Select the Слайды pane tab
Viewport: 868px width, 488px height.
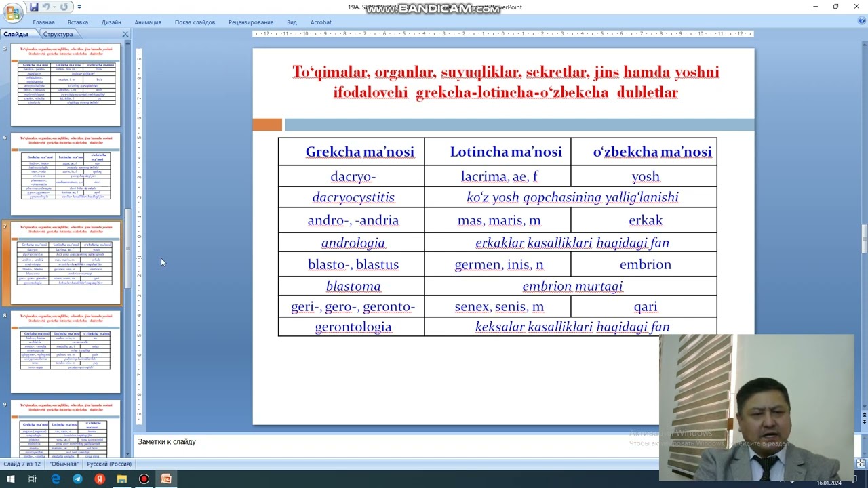tap(16, 34)
